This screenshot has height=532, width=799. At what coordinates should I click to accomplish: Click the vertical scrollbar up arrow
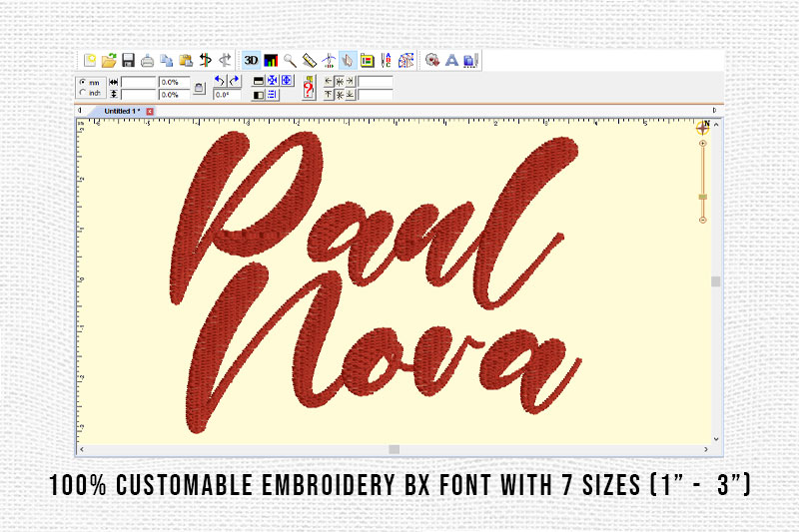[716, 125]
